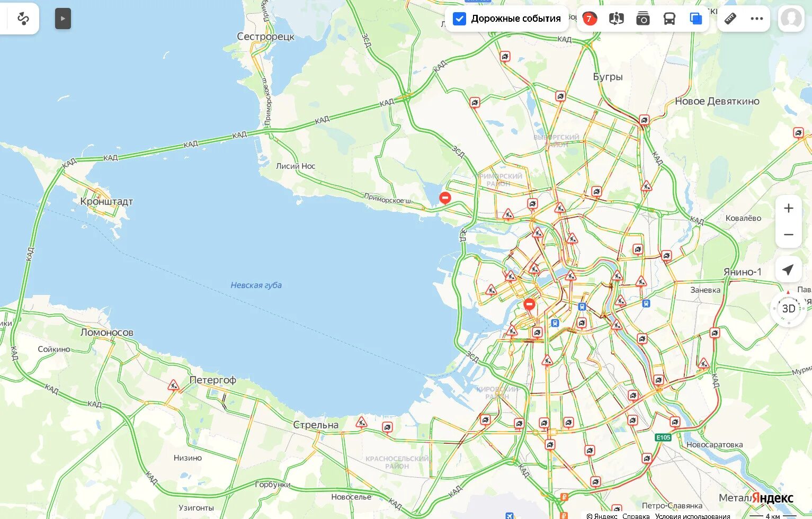Select the Стрельна town label

pyautogui.click(x=316, y=425)
